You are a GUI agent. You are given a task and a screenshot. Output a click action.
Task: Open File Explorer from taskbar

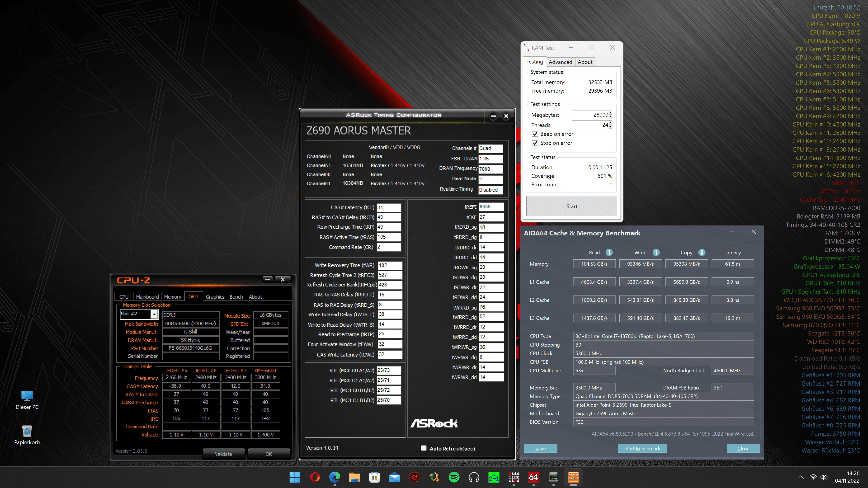tap(354, 477)
